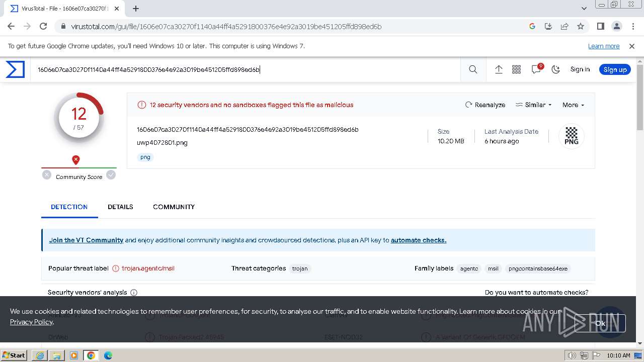
Task: Click the taskbar clock 10:10 AM
Action: coord(618,355)
